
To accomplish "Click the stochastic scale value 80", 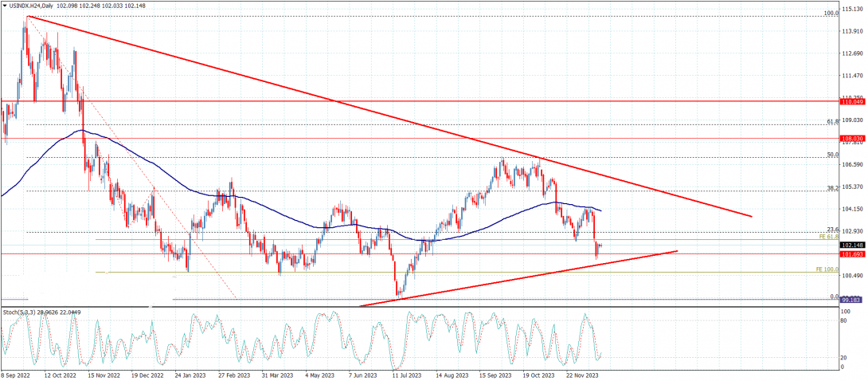I will pyautogui.click(x=845, y=320).
